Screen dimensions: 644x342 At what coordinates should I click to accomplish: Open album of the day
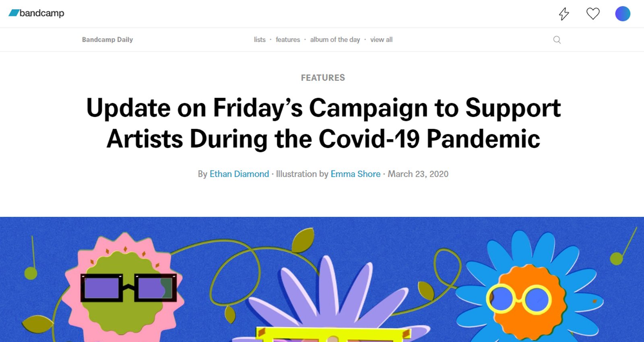tap(335, 39)
